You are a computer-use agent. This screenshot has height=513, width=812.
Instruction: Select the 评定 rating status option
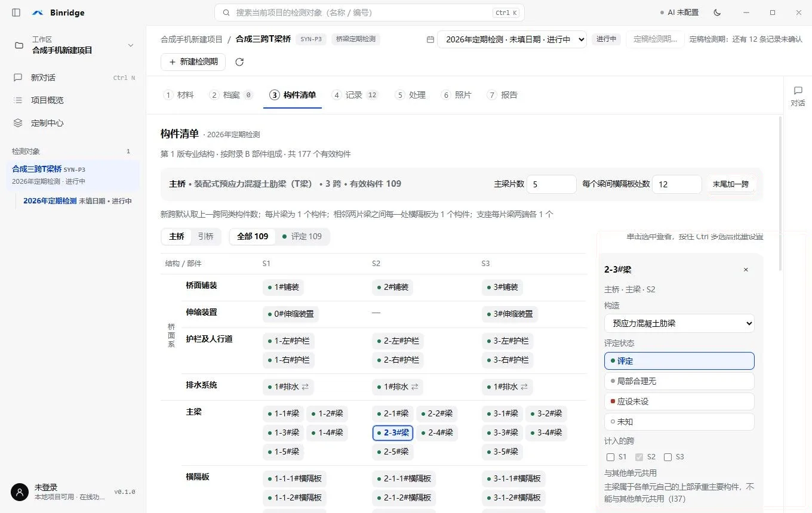click(x=679, y=361)
